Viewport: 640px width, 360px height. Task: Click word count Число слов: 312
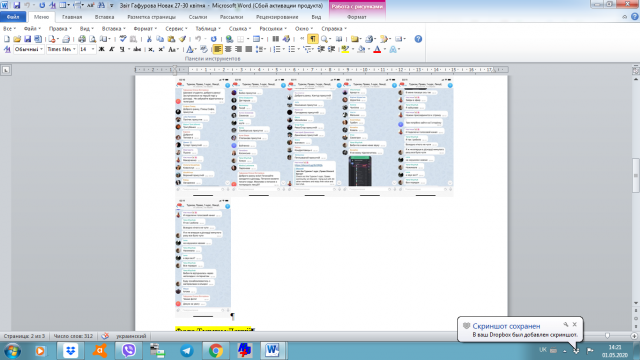73,336
